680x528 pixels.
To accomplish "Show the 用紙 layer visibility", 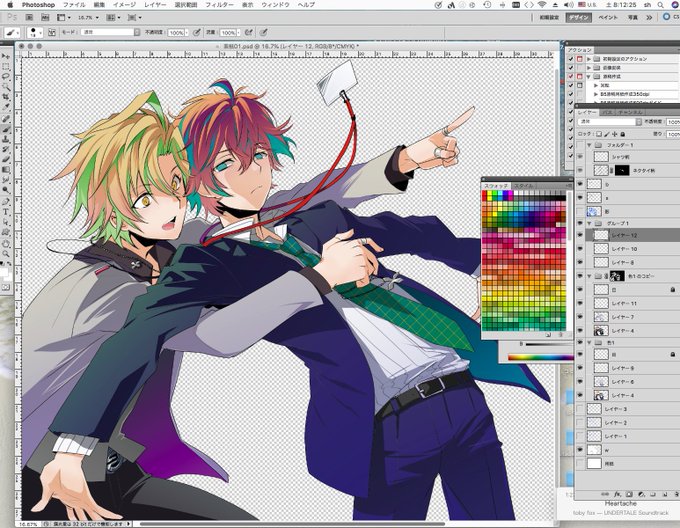I will point(580,464).
